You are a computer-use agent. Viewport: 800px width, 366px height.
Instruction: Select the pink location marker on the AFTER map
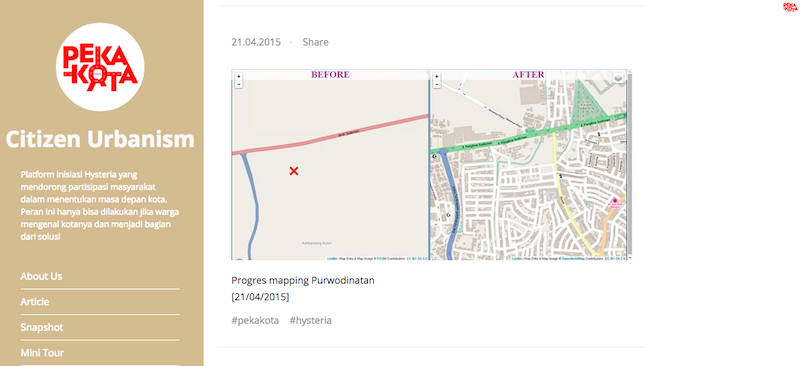point(615,200)
